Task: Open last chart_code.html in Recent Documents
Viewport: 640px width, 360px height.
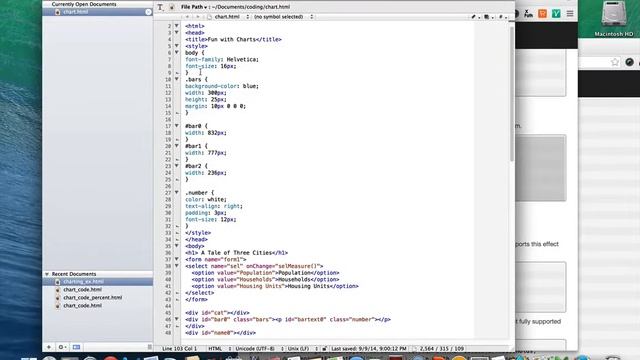Action: tap(98, 305)
